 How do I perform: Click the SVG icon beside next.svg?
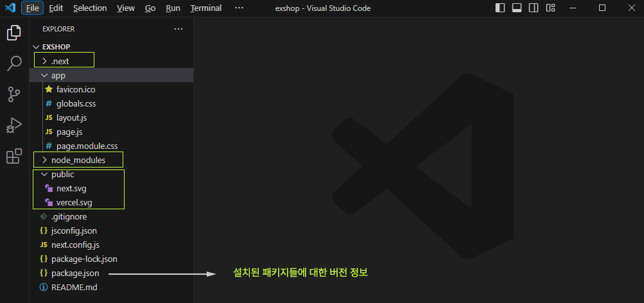pos(49,189)
